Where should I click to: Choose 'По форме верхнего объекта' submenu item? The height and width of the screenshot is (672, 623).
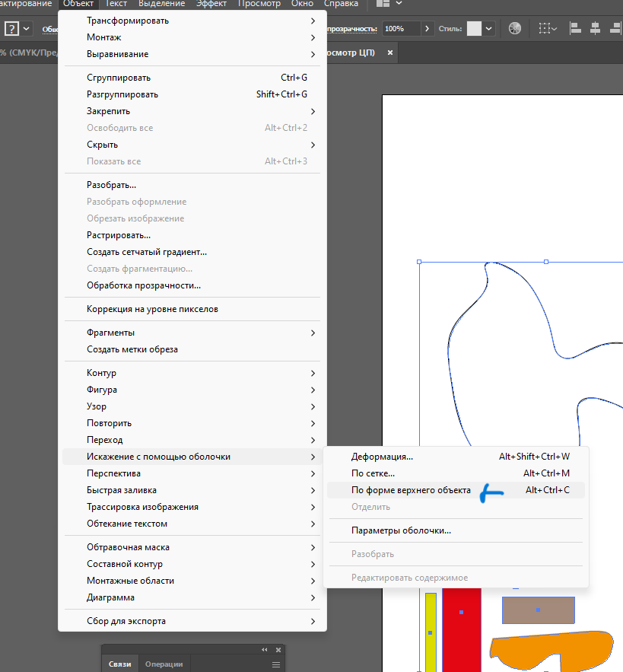tap(411, 490)
